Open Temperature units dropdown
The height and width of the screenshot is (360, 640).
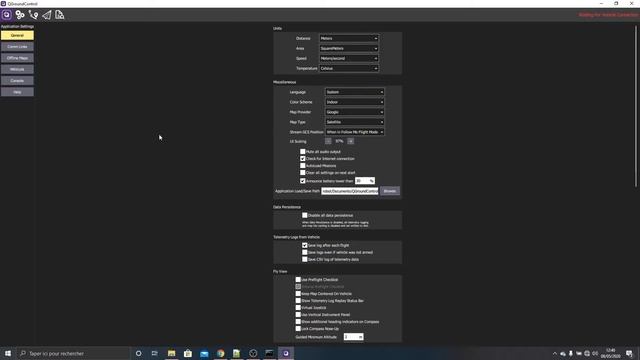point(349,69)
